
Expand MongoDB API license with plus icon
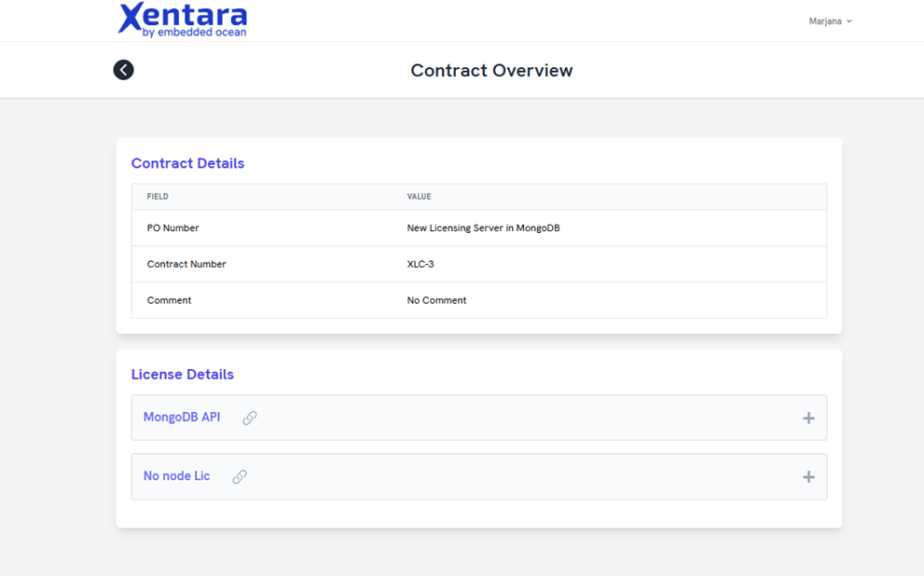(808, 418)
